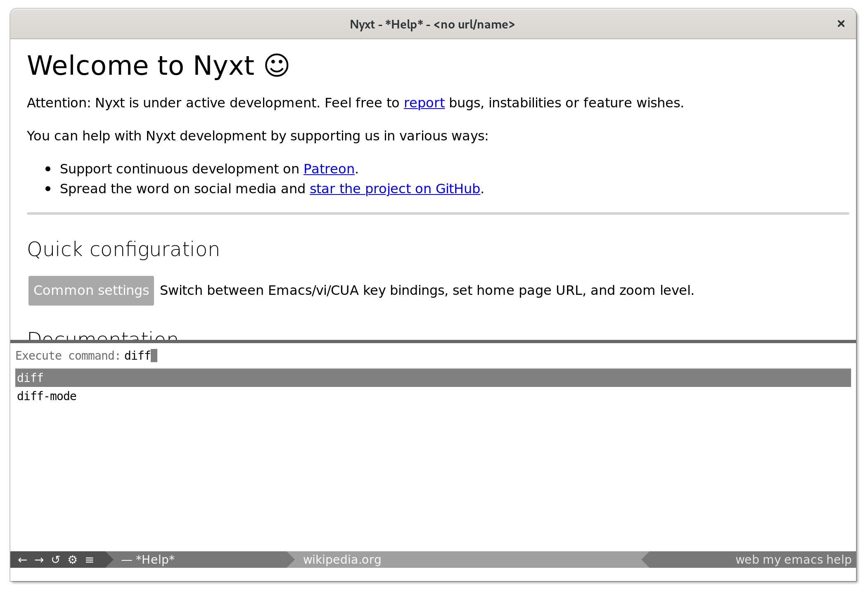Follow the 'report' bugs link

pos(424,103)
